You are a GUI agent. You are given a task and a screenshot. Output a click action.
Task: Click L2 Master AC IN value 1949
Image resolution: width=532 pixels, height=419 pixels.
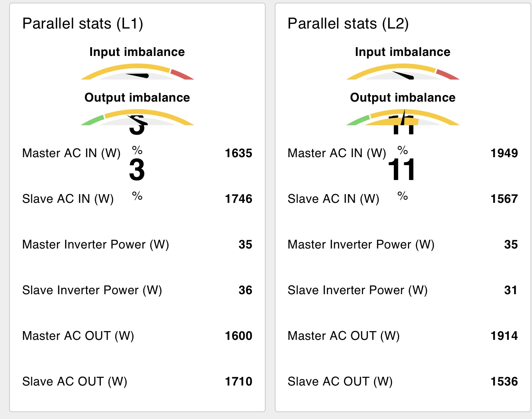(x=504, y=153)
